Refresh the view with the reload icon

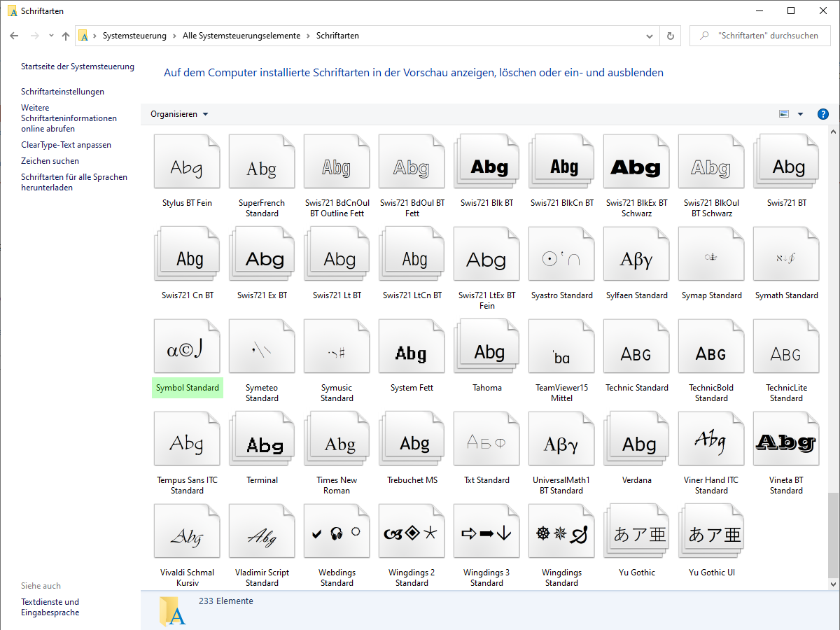pos(670,36)
